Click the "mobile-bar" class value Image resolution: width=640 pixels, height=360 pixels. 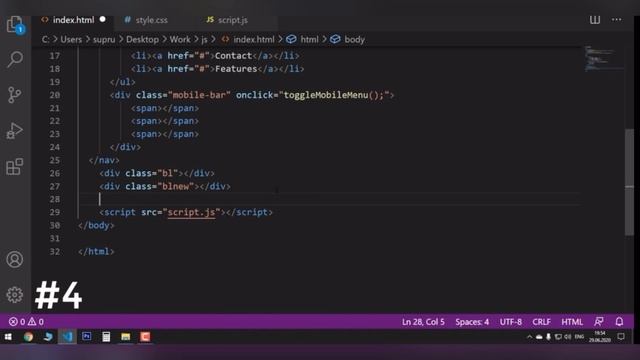[199, 95]
